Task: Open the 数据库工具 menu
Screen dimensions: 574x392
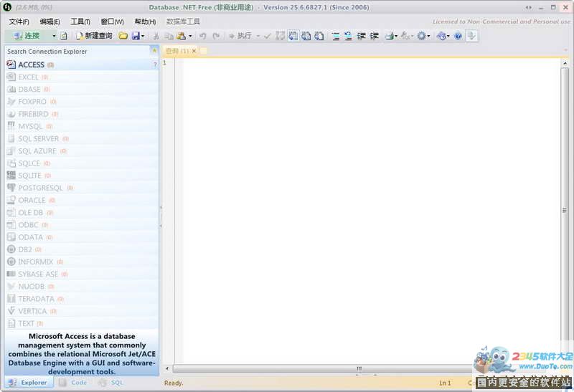Action: point(183,21)
